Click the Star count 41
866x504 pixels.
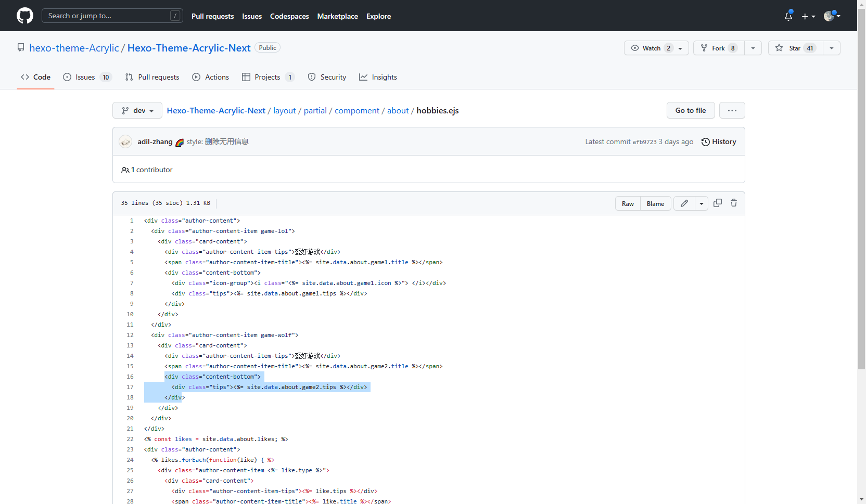click(x=810, y=48)
